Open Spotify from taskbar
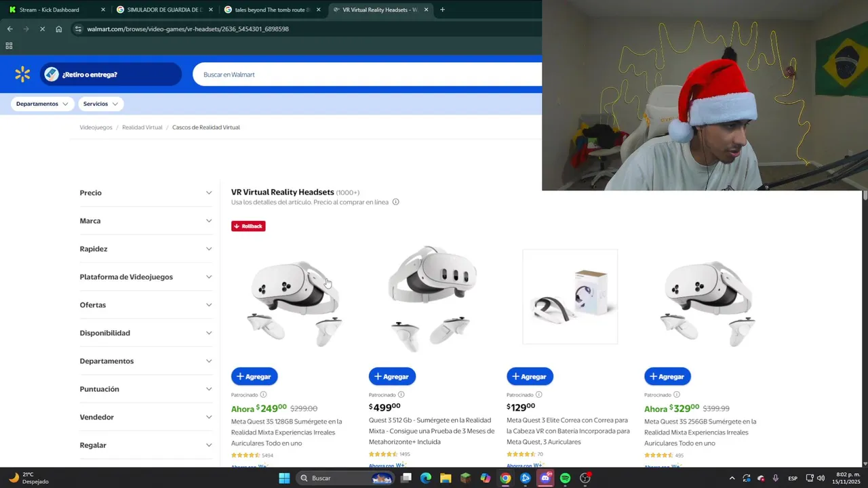Screen dimensions: 868x488 coord(565,478)
